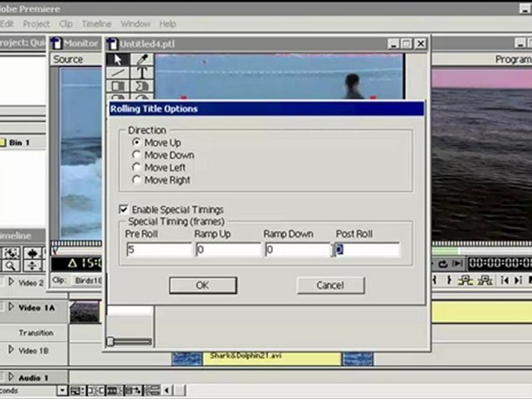Click the previous edit button
532x399 pixels.
[x=505, y=280]
